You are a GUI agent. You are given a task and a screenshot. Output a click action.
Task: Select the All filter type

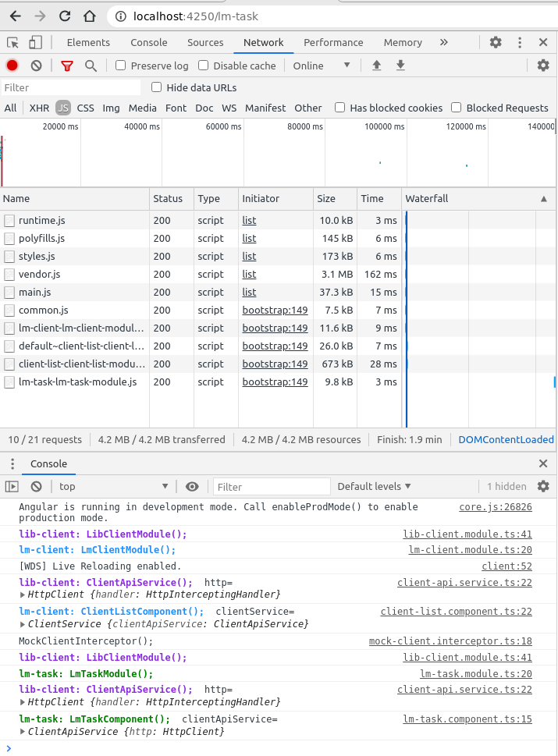pyautogui.click(x=10, y=108)
